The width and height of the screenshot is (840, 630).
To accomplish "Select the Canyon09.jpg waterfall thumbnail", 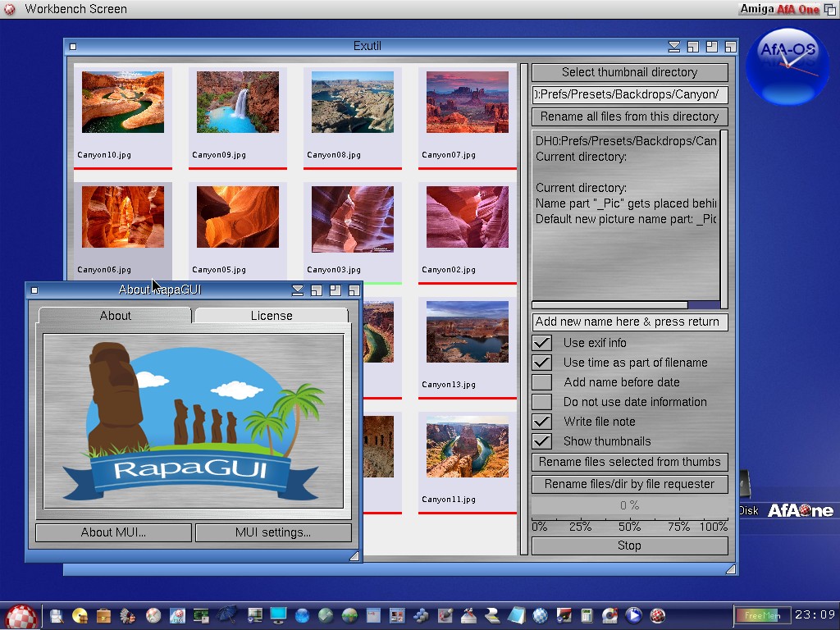I will [x=238, y=103].
